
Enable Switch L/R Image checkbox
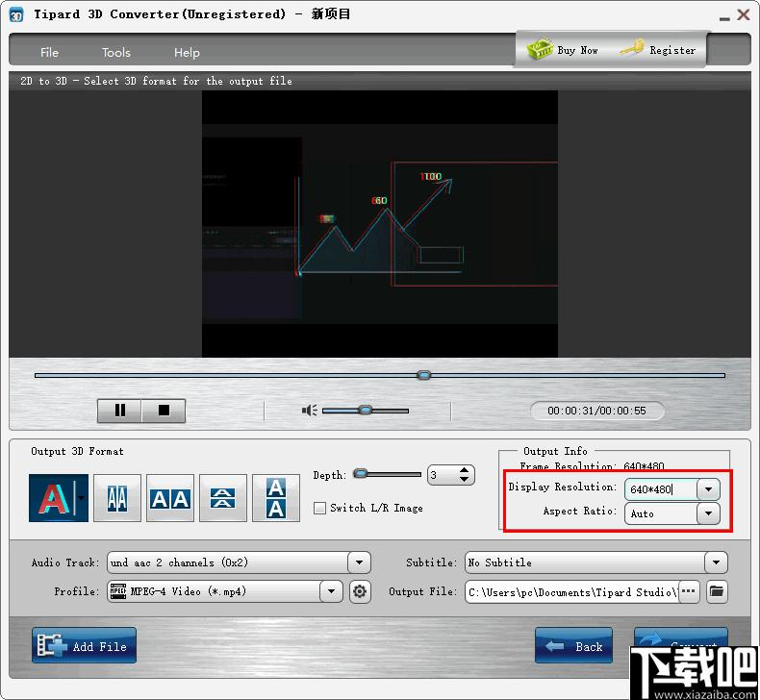pos(320,508)
